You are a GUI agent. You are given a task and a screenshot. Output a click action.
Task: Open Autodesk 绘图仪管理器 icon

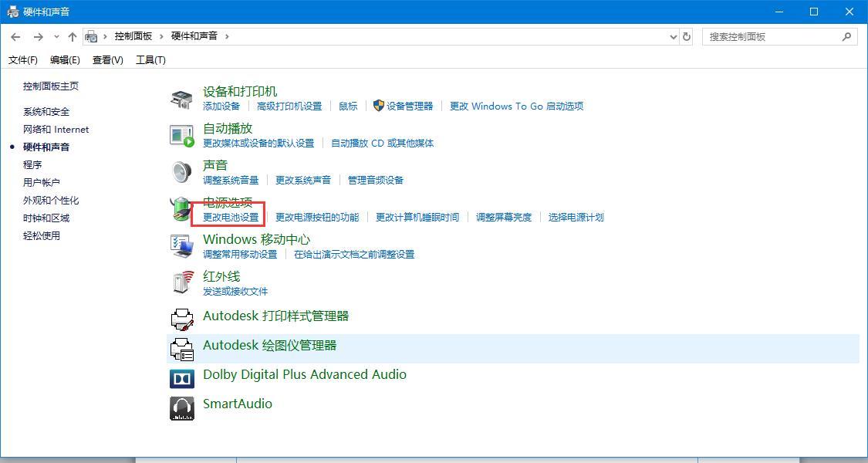(x=181, y=349)
